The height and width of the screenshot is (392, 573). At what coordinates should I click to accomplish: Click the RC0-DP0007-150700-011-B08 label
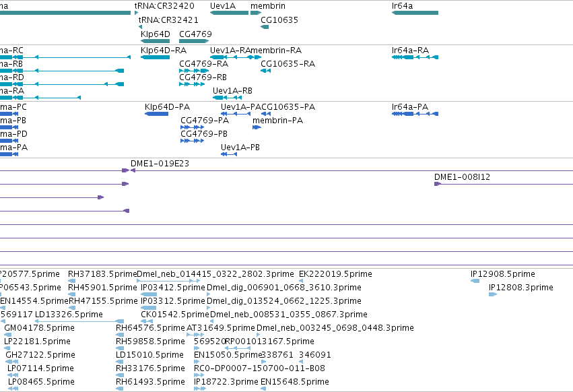[259, 368]
